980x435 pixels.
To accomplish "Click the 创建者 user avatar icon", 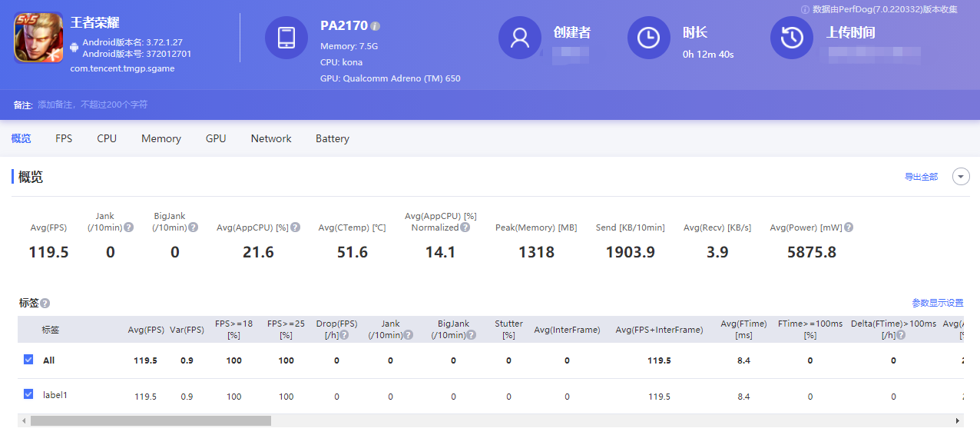I will 520,38.
